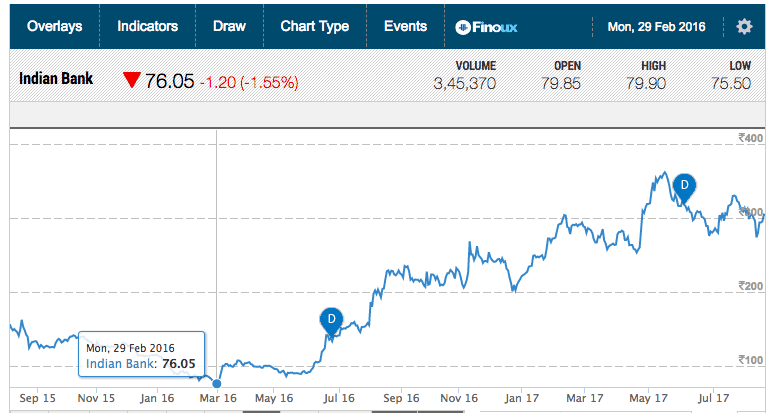Click the Indian Bank stock name

point(56,79)
